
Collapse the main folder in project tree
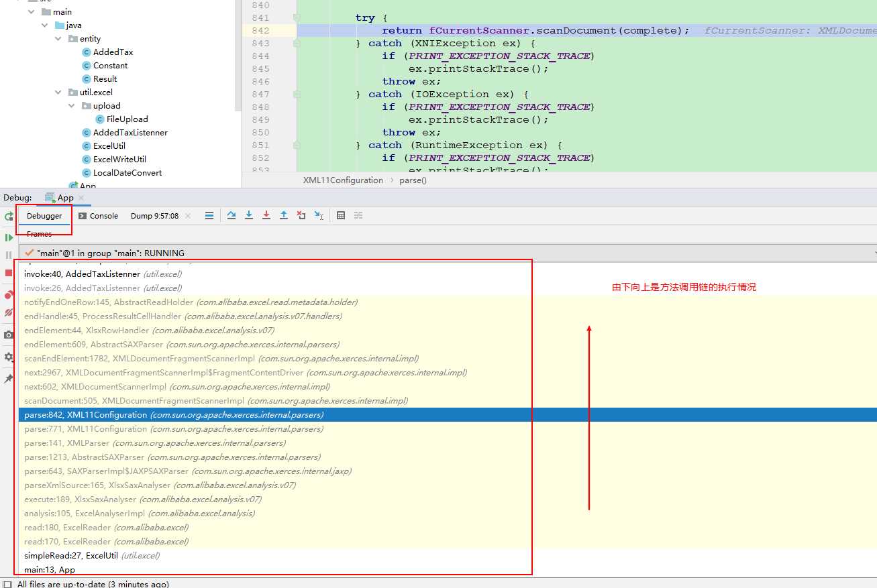pyautogui.click(x=32, y=12)
